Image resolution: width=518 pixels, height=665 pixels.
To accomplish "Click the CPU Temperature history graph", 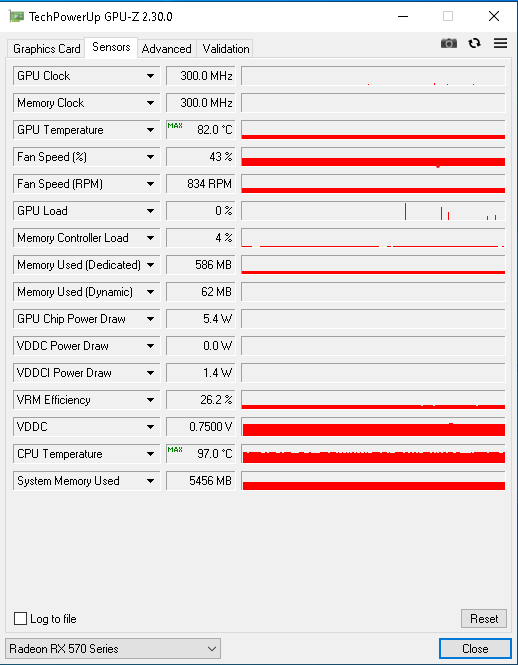I will point(373,454).
